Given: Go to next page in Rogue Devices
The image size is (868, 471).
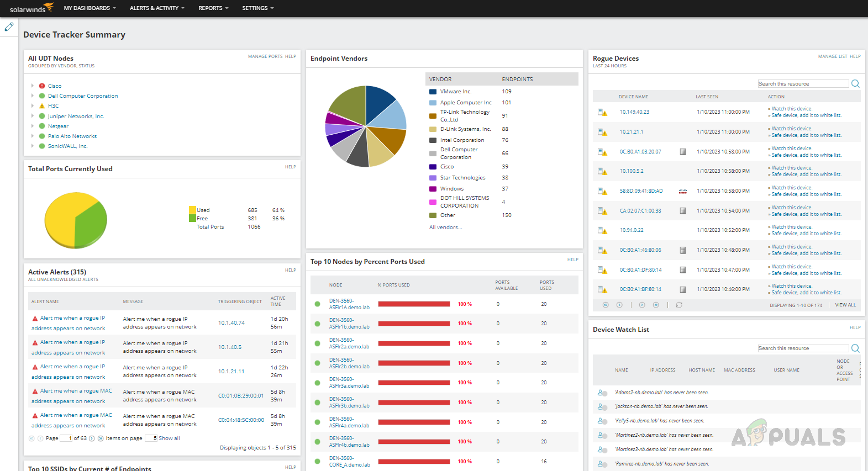Looking at the screenshot, I should 642,305.
